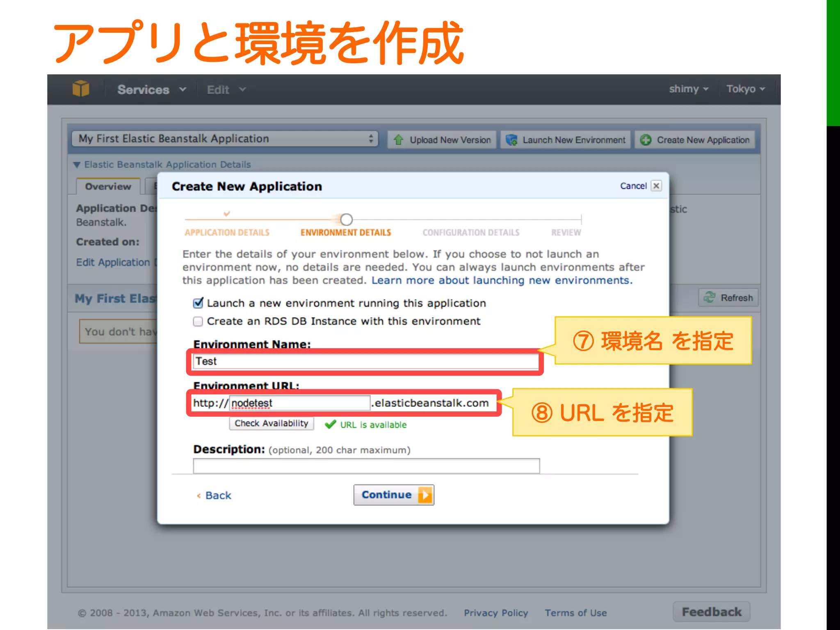Image resolution: width=840 pixels, height=630 pixels.
Task: Click the 'Created on:' label
Action: (108, 242)
